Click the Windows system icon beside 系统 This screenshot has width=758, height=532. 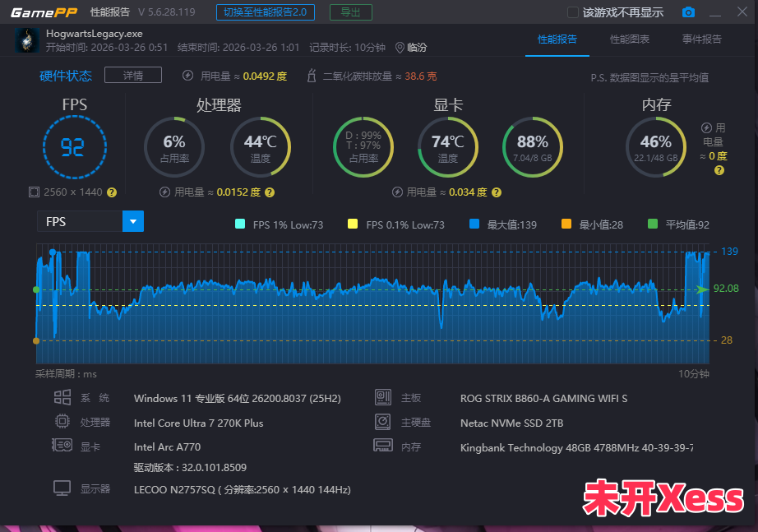coord(62,397)
